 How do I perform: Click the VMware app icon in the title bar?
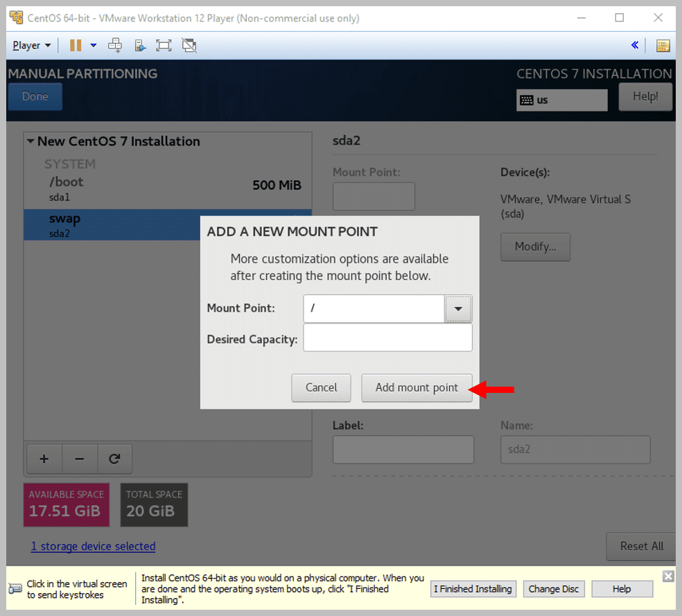tap(17, 18)
